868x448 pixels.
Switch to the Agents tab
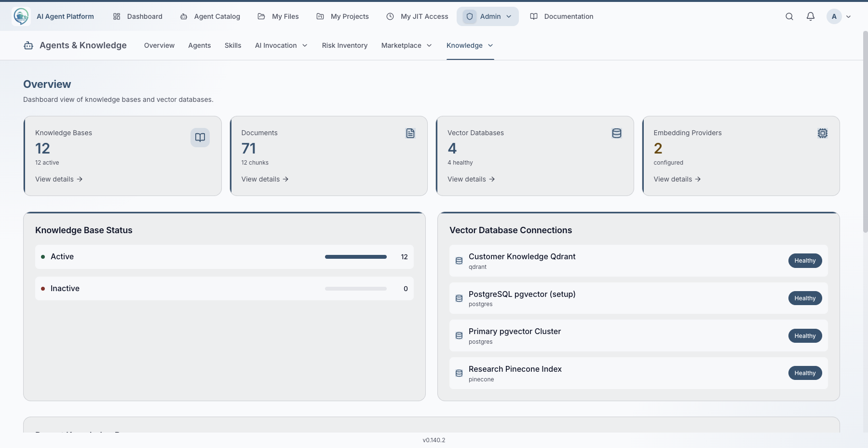[200, 45]
